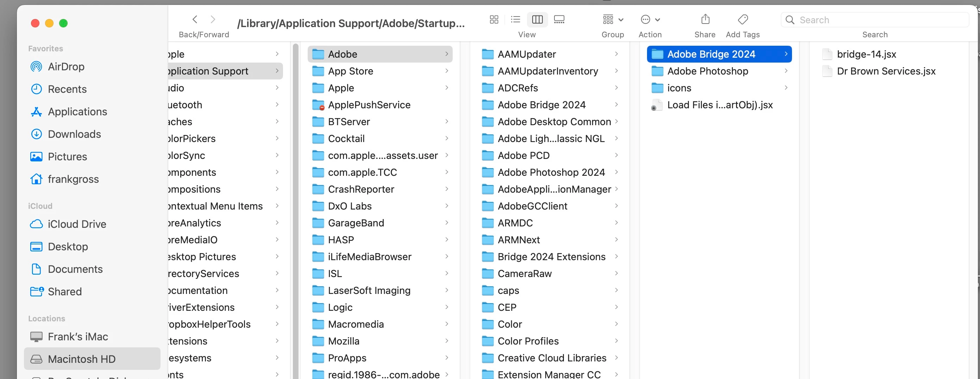This screenshot has width=980, height=379.
Task: Expand the Contextual Menu Items chevron
Action: coord(277,206)
